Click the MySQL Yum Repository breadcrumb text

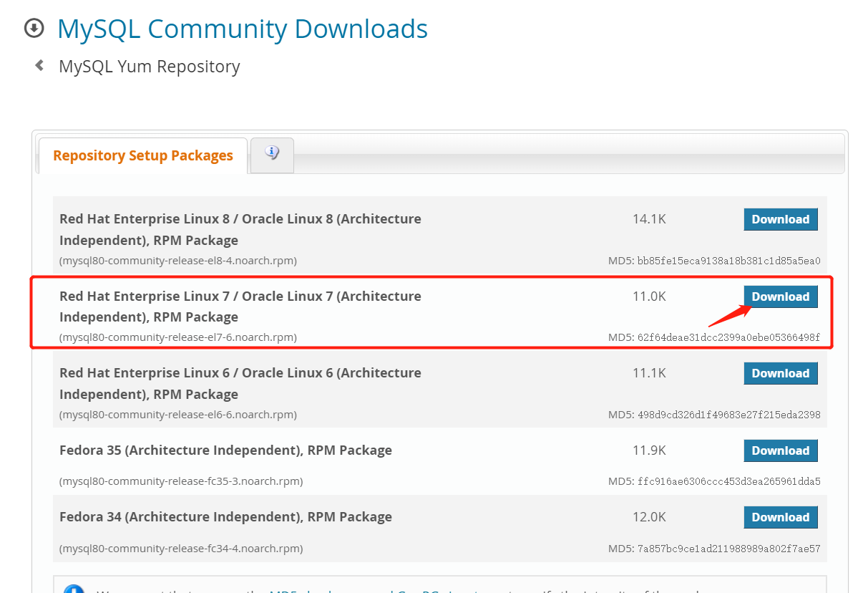click(x=150, y=67)
